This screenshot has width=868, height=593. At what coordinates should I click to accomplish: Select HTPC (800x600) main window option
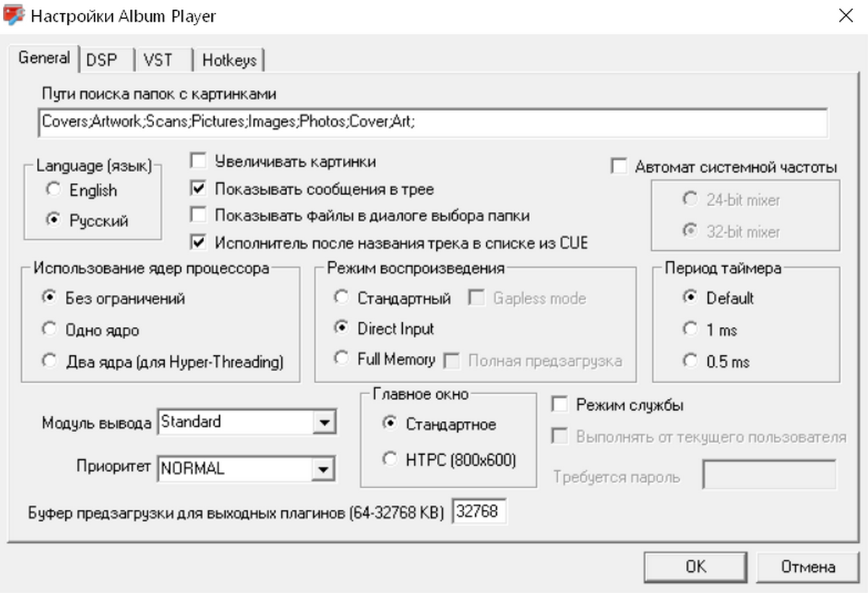click(x=450, y=459)
